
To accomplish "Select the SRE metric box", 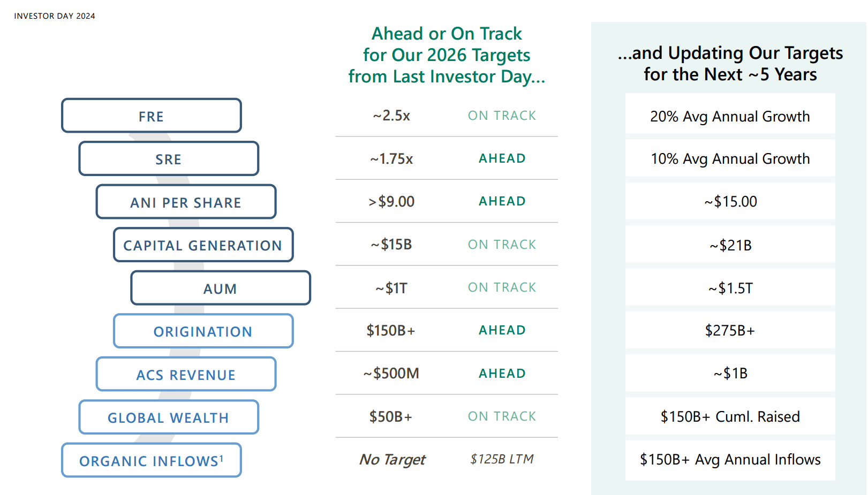I will pos(169,159).
